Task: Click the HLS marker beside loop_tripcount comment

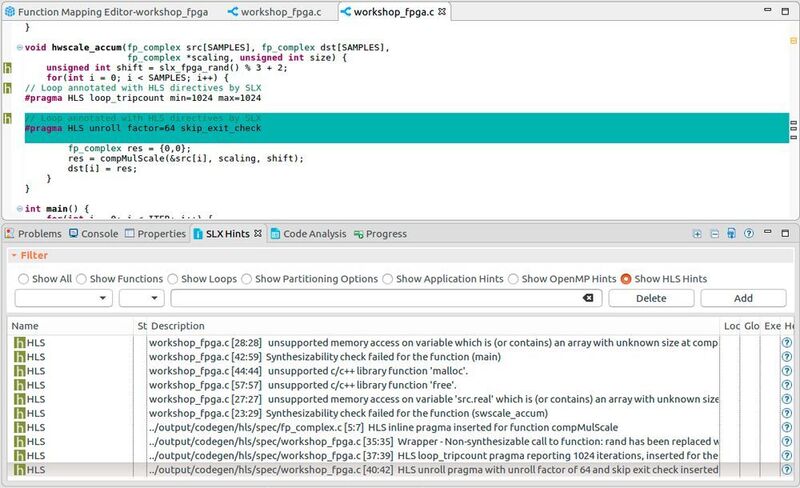Action: click(x=7, y=88)
